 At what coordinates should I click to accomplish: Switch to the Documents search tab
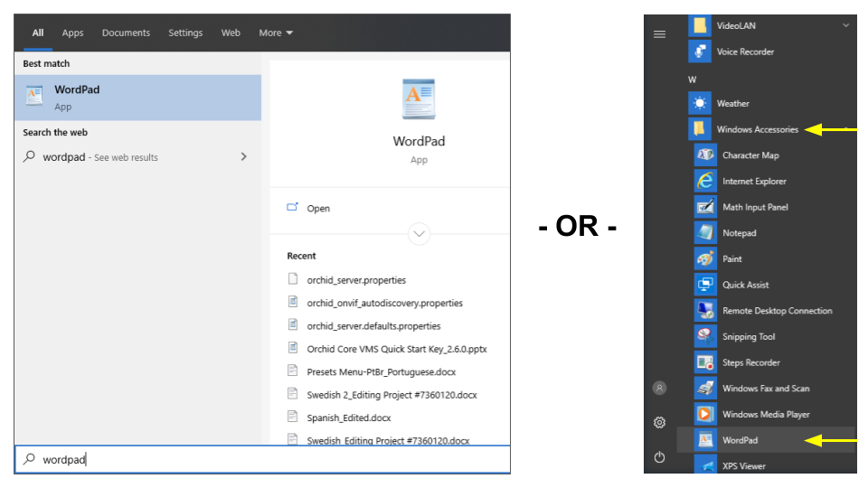126,33
